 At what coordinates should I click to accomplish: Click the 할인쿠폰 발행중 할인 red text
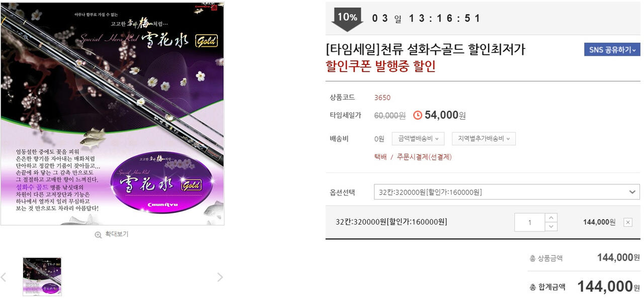pyautogui.click(x=381, y=66)
